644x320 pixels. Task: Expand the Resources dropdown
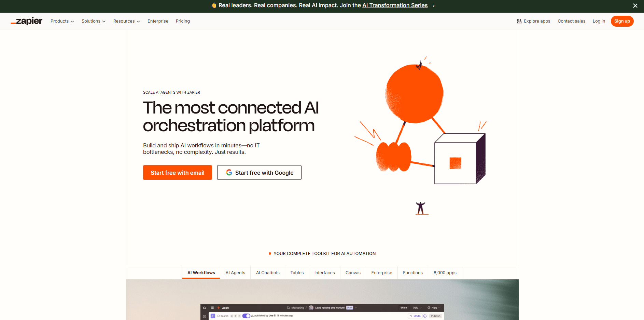pos(126,21)
